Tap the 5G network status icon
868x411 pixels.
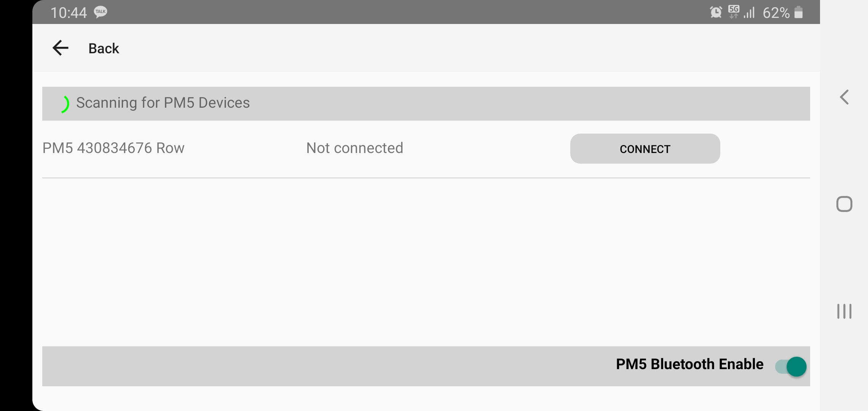point(734,12)
